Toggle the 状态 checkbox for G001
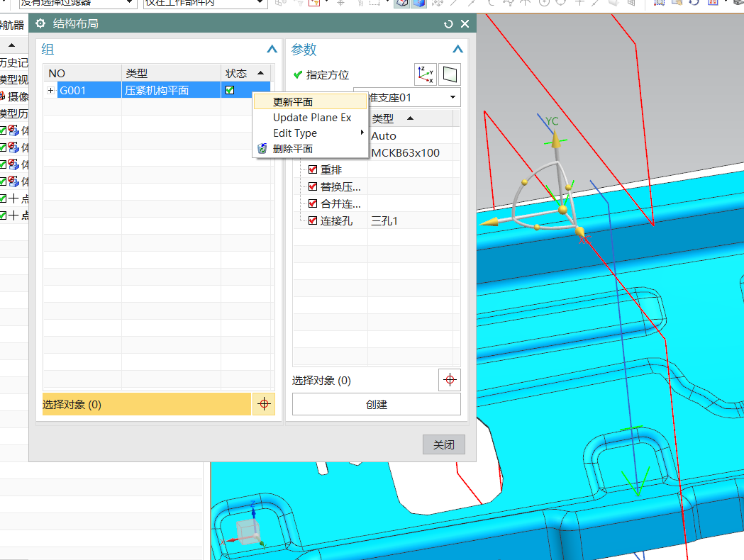 tap(230, 90)
